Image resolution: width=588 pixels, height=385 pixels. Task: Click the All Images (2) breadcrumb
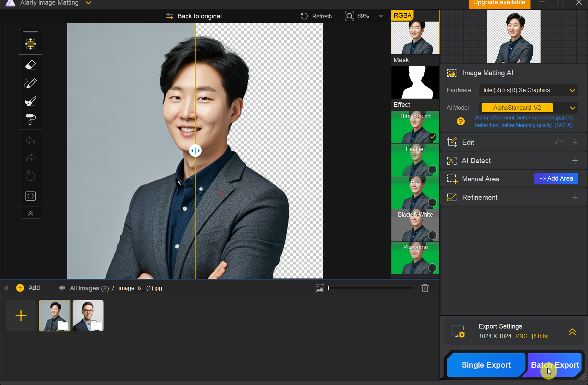[x=89, y=288]
